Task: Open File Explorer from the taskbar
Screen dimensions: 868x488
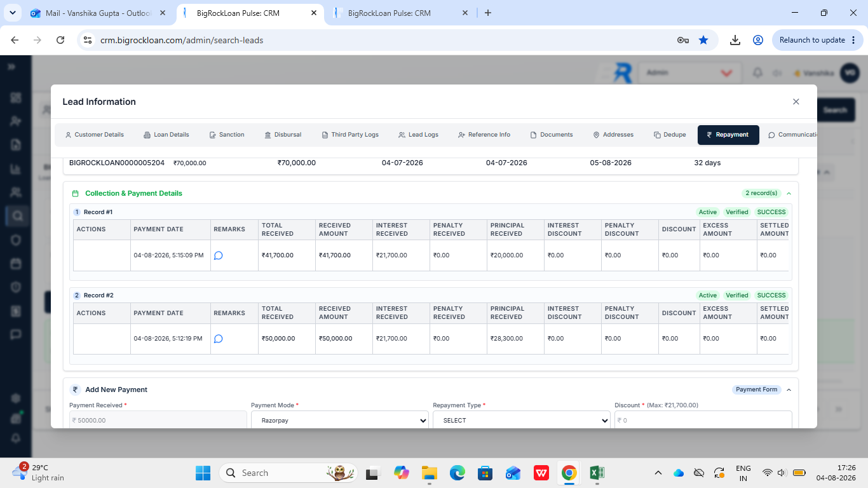Action: point(430,473)
